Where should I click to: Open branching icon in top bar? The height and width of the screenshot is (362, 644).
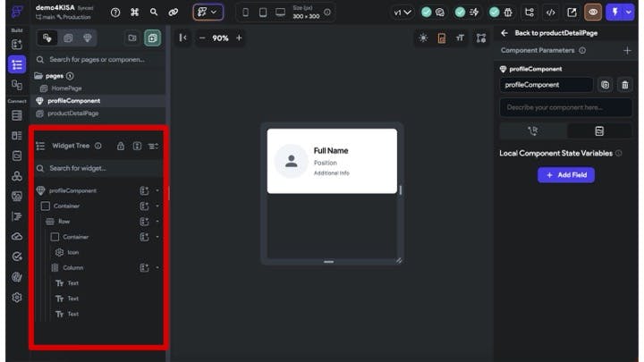point(530,13)
